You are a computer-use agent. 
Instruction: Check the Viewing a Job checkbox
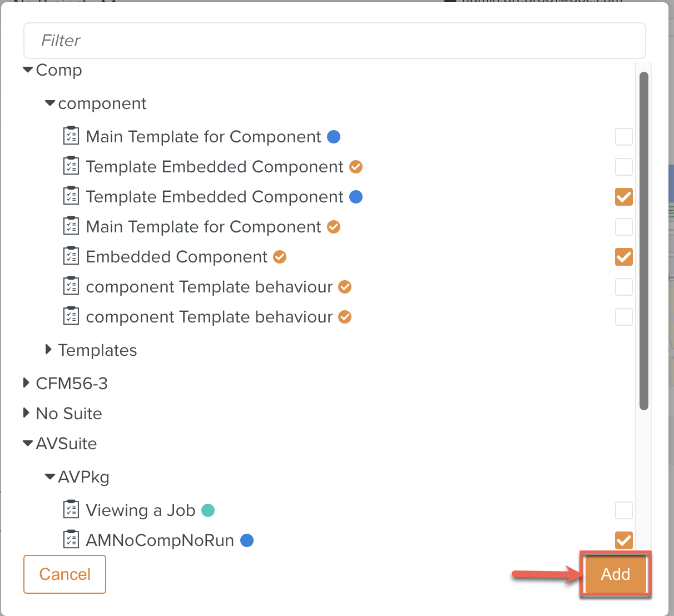click(623, 510)
